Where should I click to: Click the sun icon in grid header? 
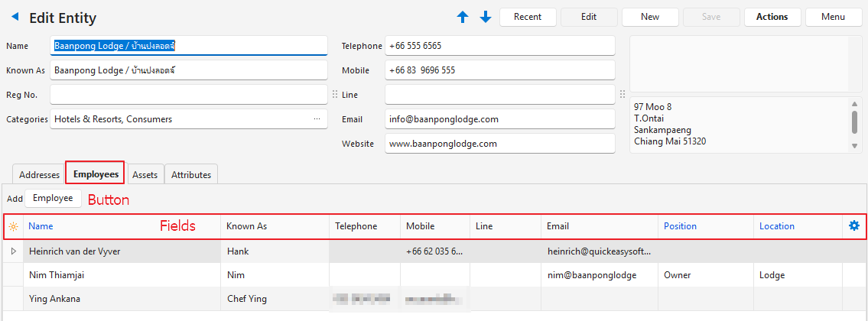[x=13, y=226]
